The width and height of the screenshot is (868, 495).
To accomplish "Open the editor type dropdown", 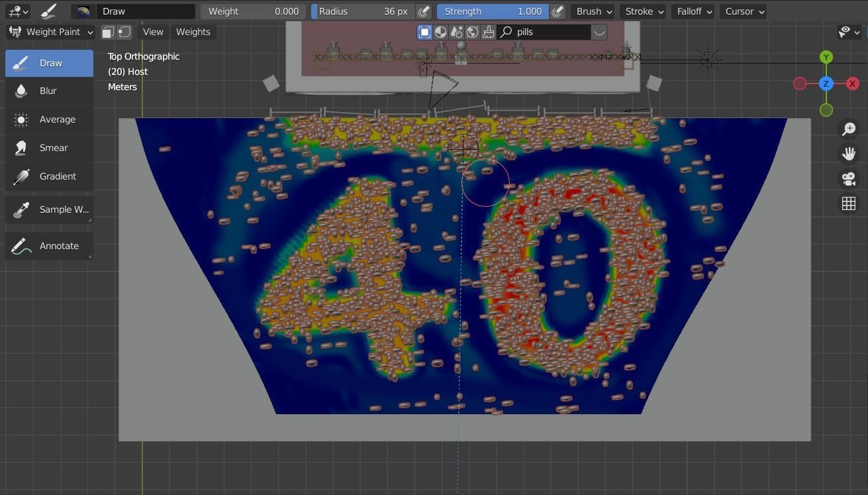I will tap(17, 11).
